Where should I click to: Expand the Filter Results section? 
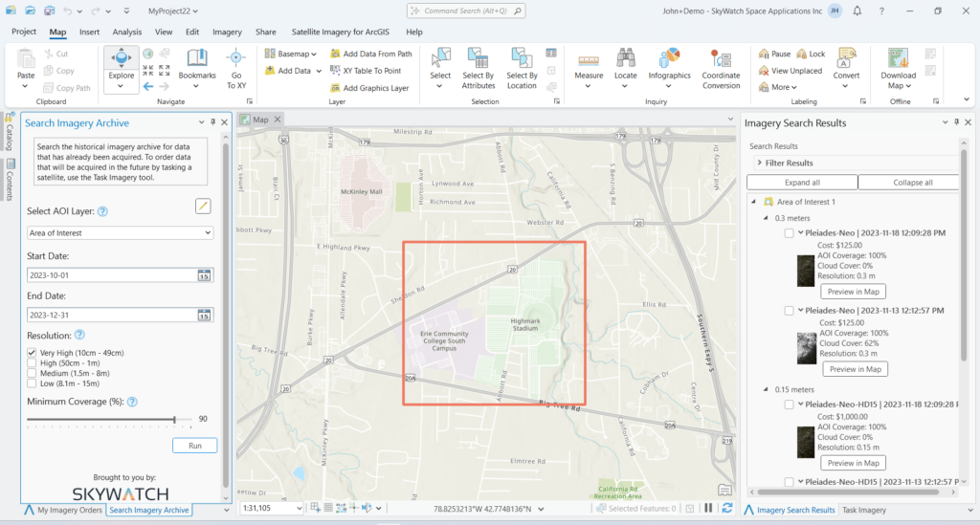point(758,164)
